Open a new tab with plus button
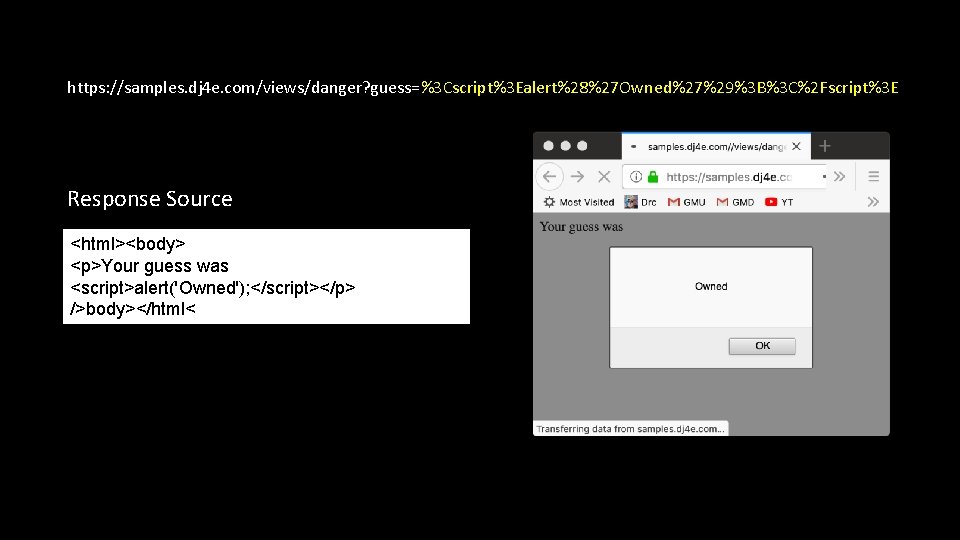The height and width of the screenshot is (540, 960). pos(825,146)
